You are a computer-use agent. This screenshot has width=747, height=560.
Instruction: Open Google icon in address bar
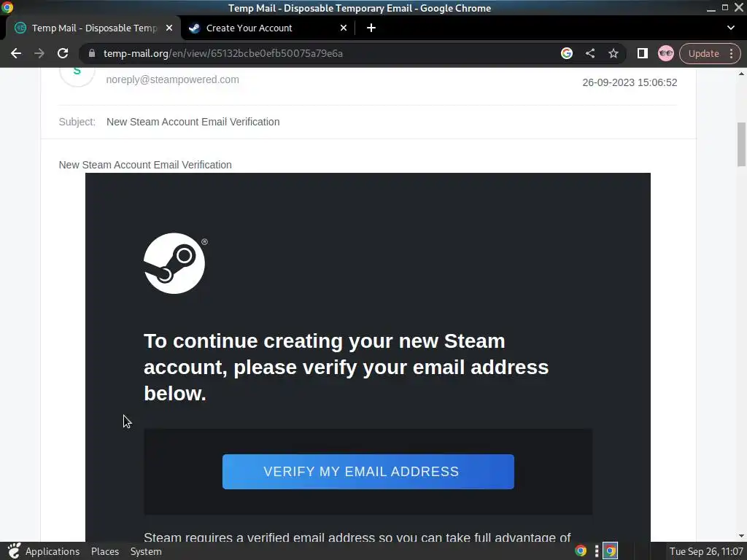tap(566, 53)
